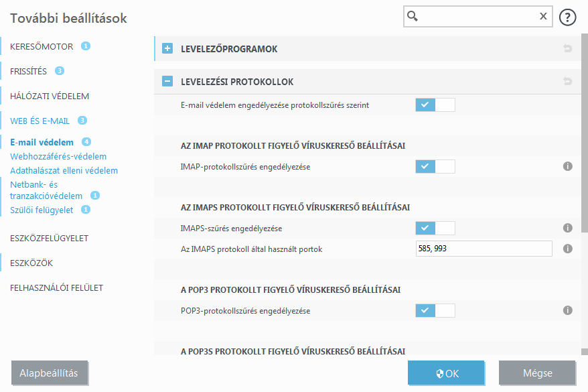Revert Levelezési protokollok section with undo arrow
Image resolution: width=588 pixels, height=392 pixels.
(567, 81)
